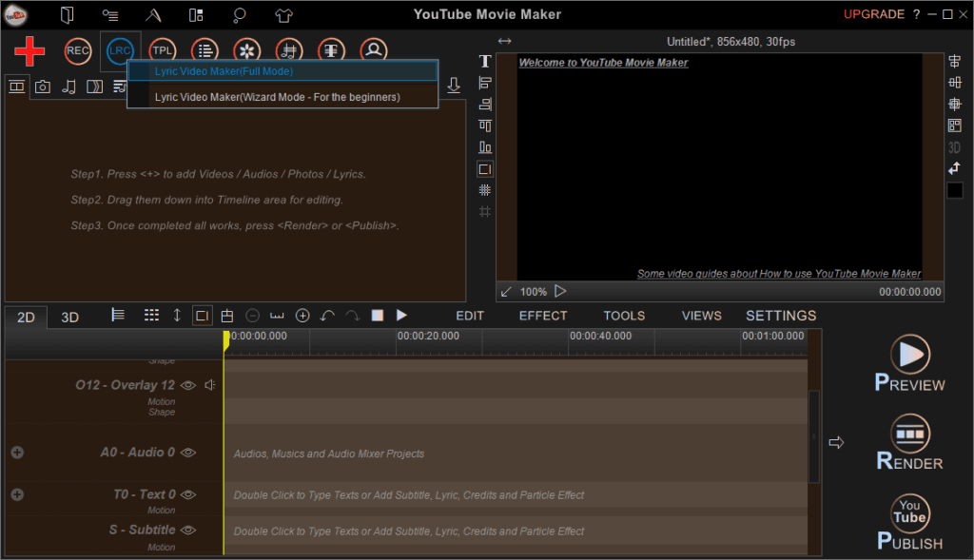
Task: Show the video media filter icon
Action: tap(17, 87)
